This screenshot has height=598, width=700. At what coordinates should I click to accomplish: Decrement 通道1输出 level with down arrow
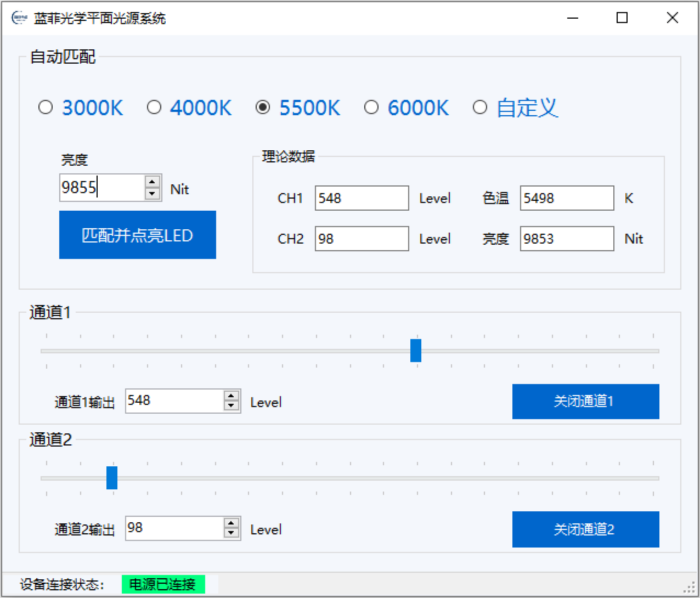[x=232, y=407]
